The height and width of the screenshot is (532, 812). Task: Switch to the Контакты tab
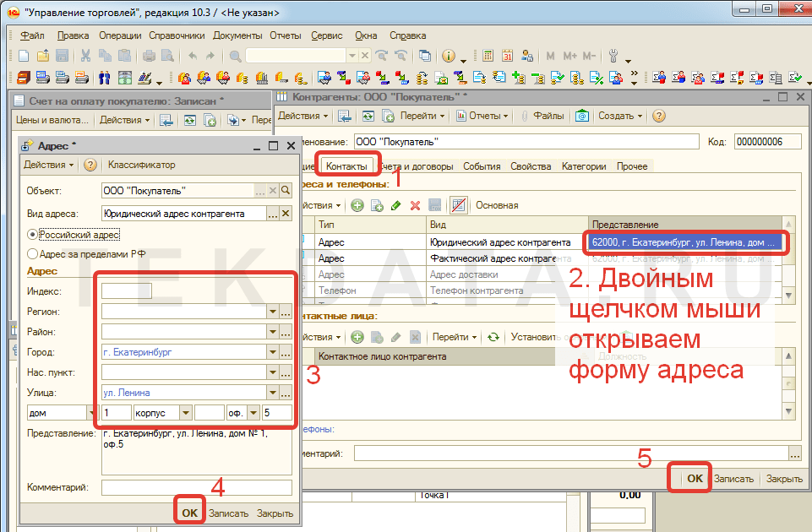click(346, 166)
